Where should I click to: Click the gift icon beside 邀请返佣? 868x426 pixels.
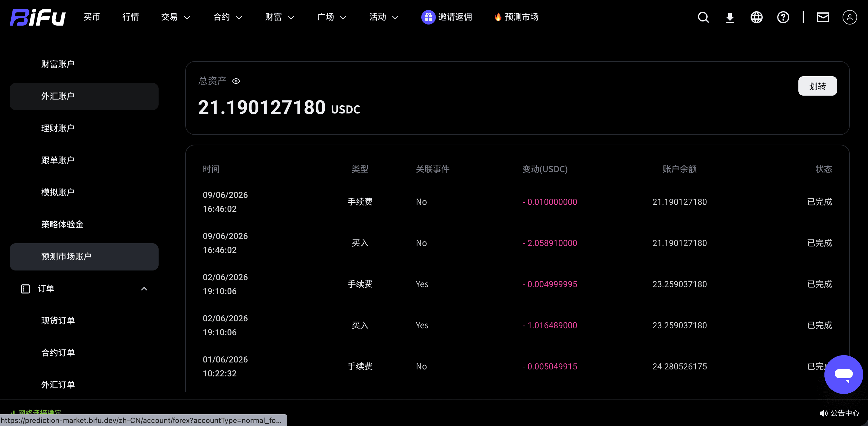coord(428,17)
